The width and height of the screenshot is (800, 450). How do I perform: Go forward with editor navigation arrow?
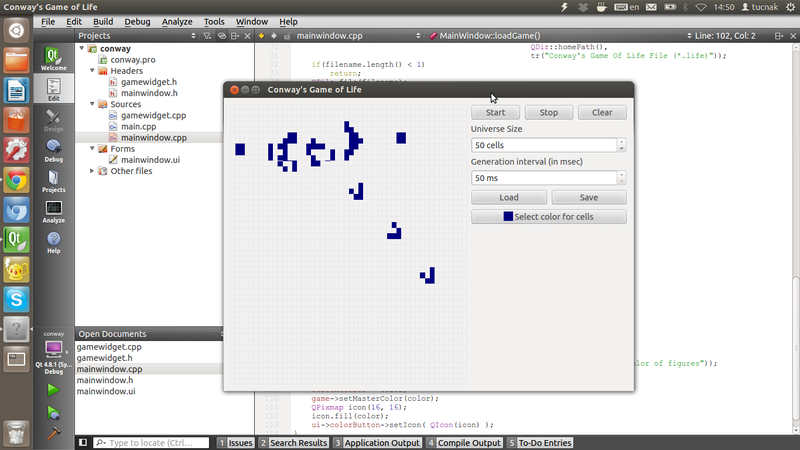(274, 36)
